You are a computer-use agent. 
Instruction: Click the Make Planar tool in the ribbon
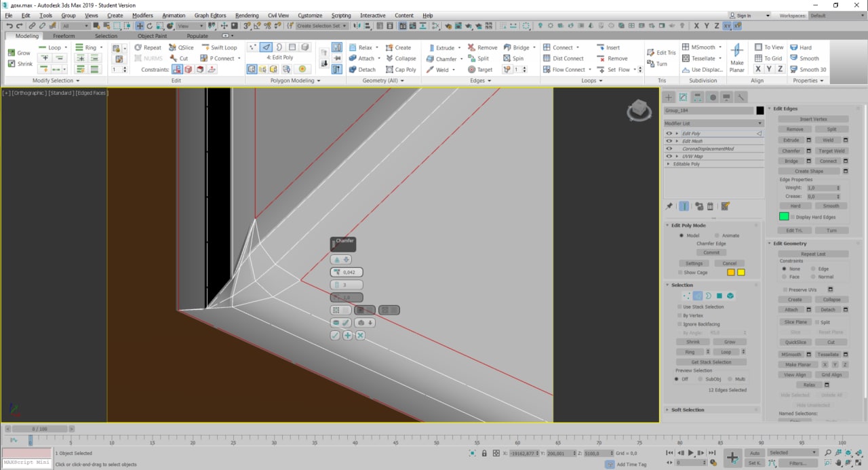click(736, 58)
